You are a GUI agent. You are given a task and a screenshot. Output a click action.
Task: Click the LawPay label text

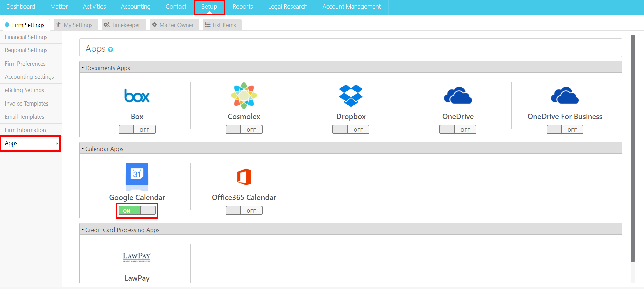click(x=137, y=278)
